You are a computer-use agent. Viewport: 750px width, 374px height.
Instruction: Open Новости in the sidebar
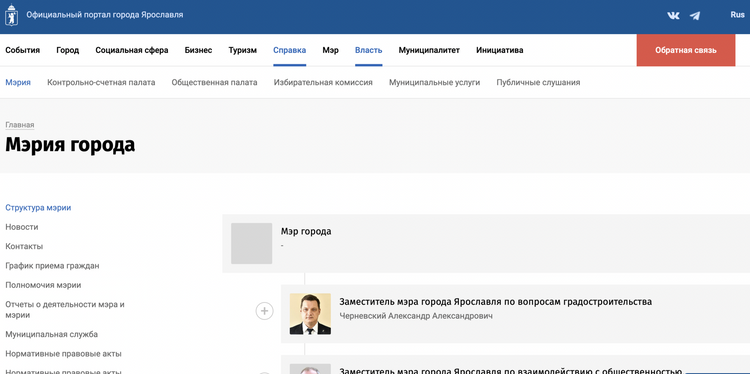click(x=22, y=227)
